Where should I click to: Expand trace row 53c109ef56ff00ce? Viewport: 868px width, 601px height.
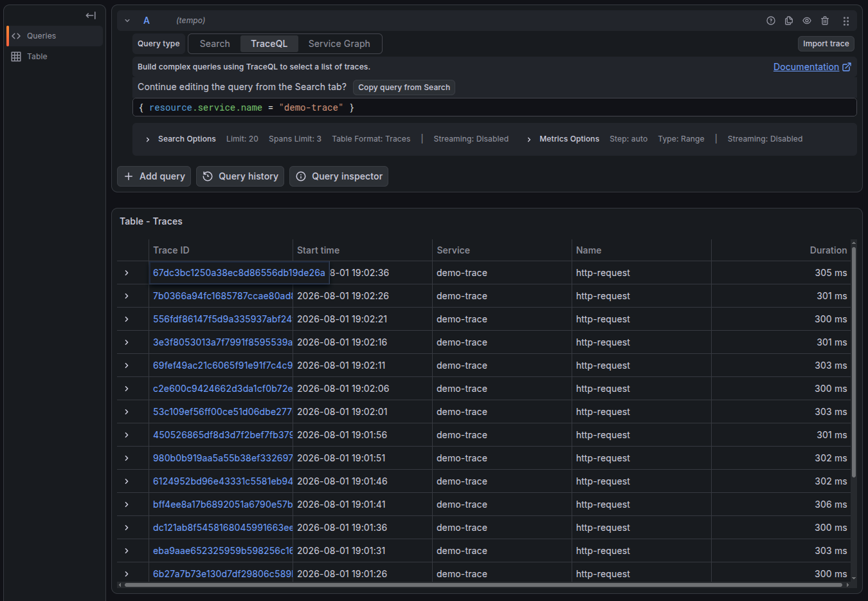click(127, 412)
